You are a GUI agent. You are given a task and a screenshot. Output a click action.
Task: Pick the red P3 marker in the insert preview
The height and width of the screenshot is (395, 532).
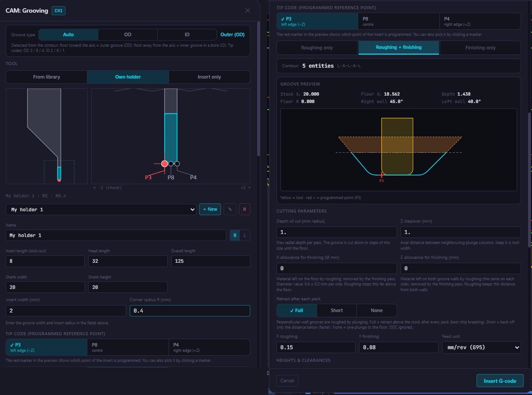[164, 164]
